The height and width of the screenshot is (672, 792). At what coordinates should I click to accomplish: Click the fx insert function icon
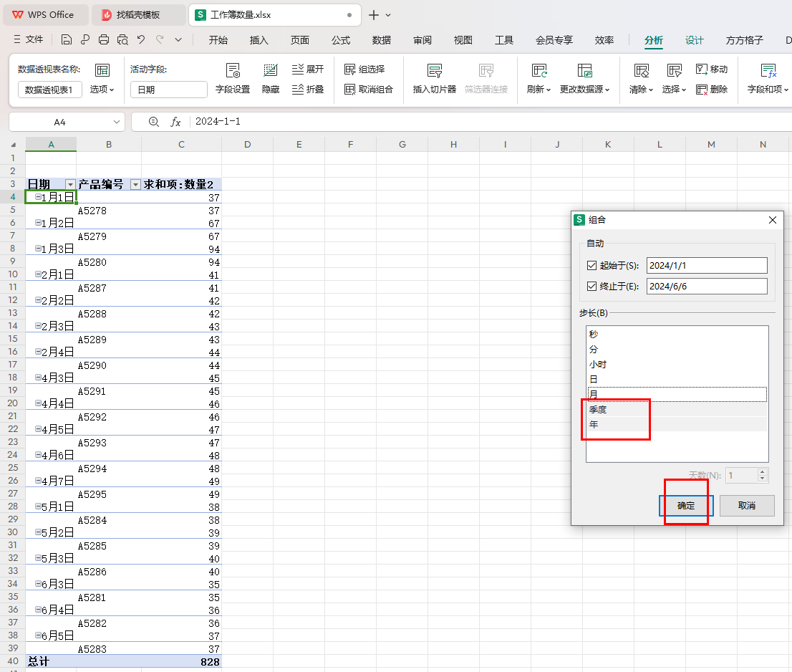(175, 122)
